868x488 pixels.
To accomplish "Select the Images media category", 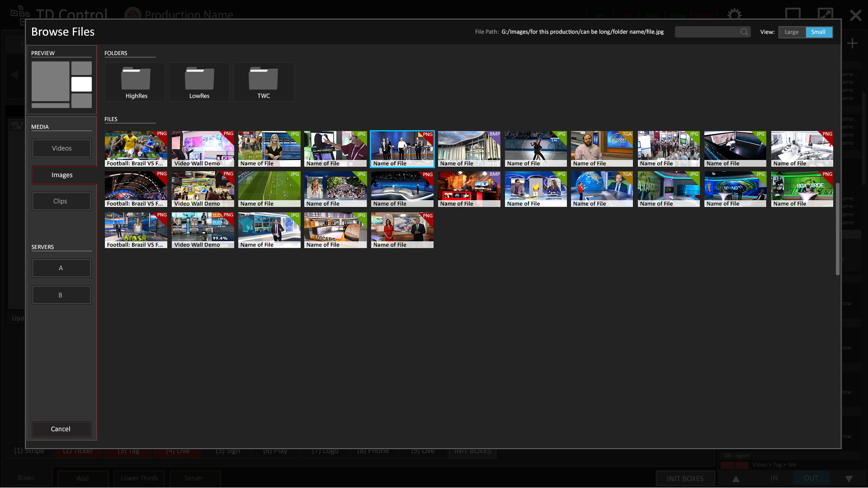I will click(x=61, y=175).
